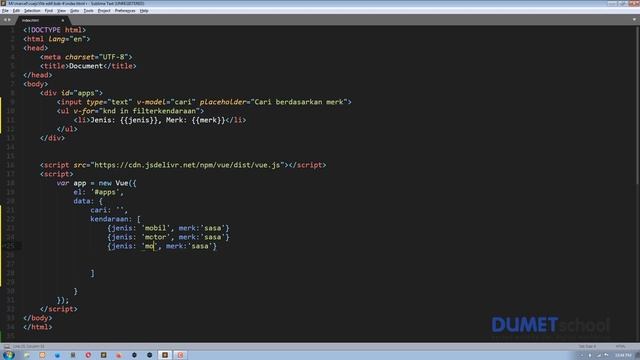This screenshot has width=640, height=360.
Task: Open the first dark hexagon taskbar icon
Action: coord(134,355)
